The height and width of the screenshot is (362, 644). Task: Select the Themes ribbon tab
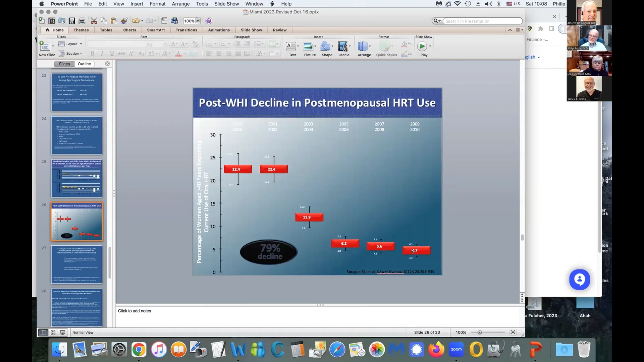tap(81, 30)
